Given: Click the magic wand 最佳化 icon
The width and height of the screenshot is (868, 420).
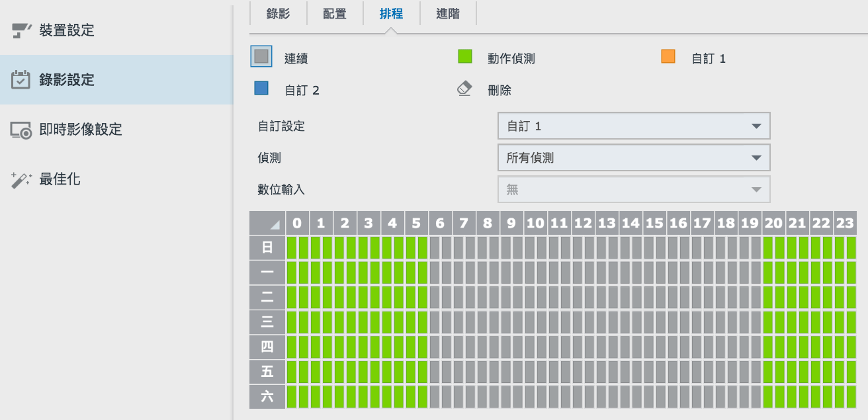Looking at the screenshot, I should click(21, 179).
